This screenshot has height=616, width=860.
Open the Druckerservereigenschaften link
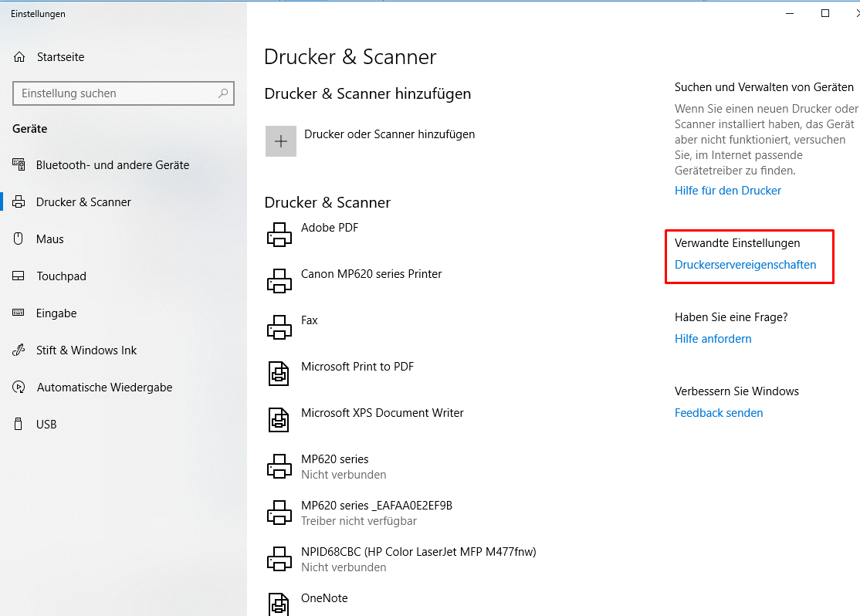[745, 265]
